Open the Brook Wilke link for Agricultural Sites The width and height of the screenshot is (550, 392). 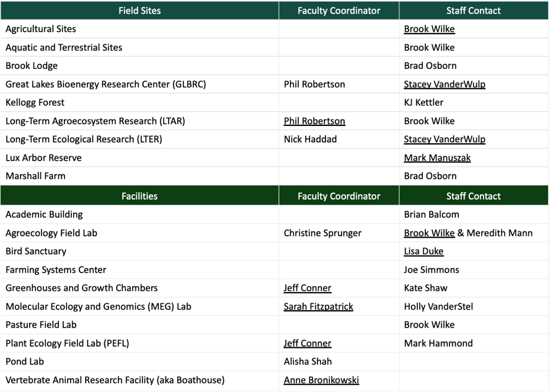(429, 29)
